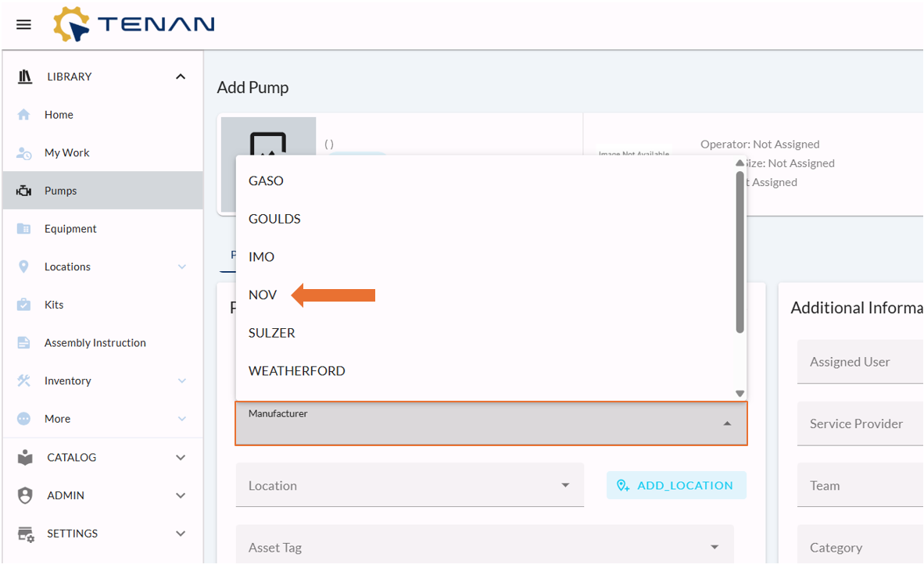Collapse the Library section chevron
Viewport: 924px width, 568px height.
(181, 77)
